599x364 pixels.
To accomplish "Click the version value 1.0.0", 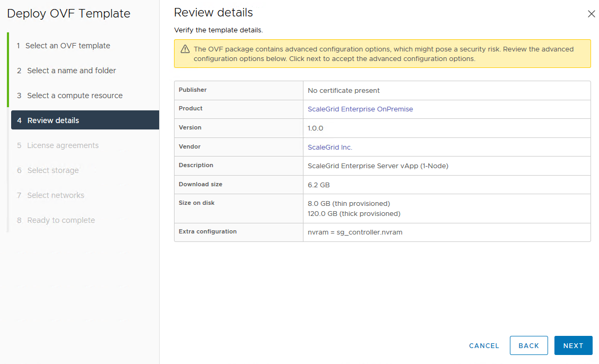I will pos(315,128).
